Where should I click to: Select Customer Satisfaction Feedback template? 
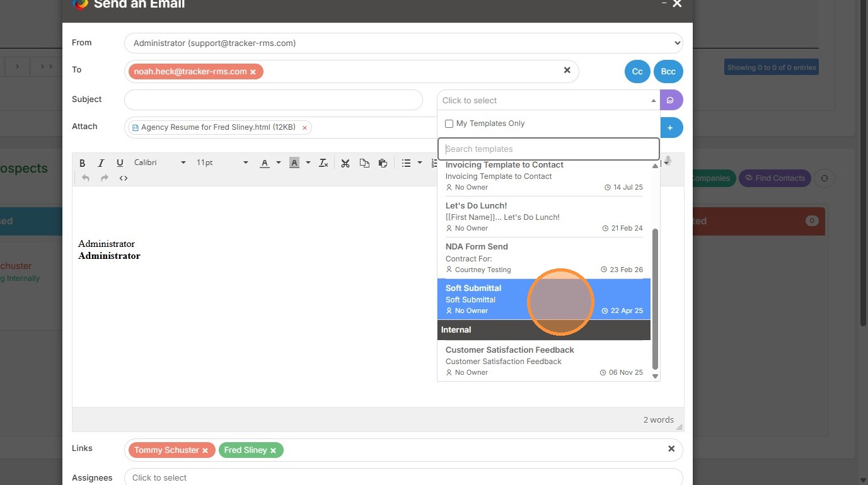tap(544, 361)
